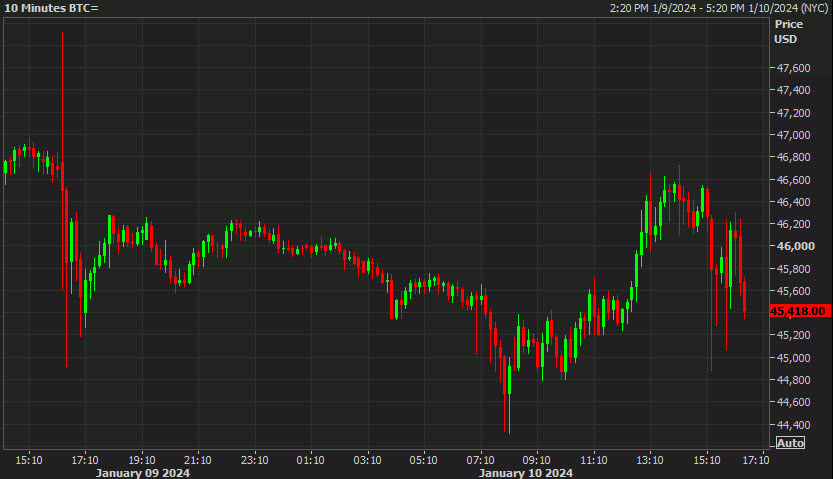The image size is (833, 479).
Task: Click the 'January 10 2024' date label
Action: (525, 473)
